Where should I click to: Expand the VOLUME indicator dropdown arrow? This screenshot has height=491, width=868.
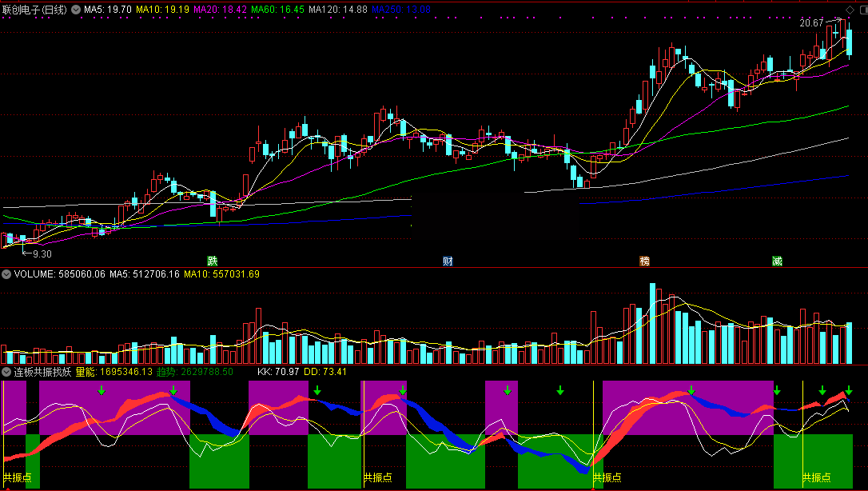click(6, 274)
